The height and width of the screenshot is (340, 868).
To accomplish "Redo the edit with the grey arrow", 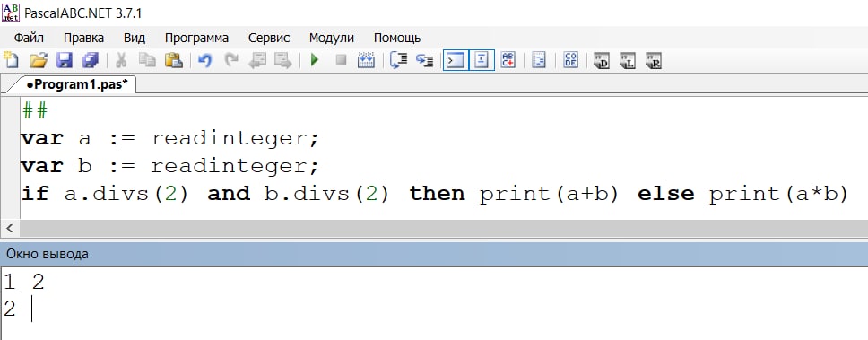I will pyautogui.click(x=231, y=60).
